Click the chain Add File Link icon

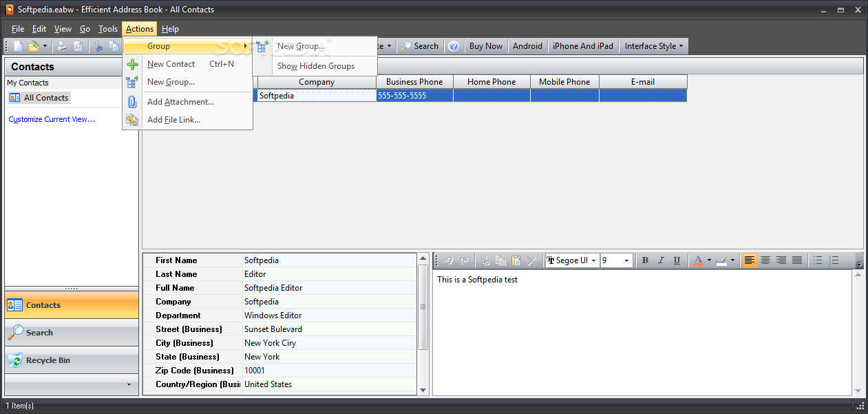point(132,120)
